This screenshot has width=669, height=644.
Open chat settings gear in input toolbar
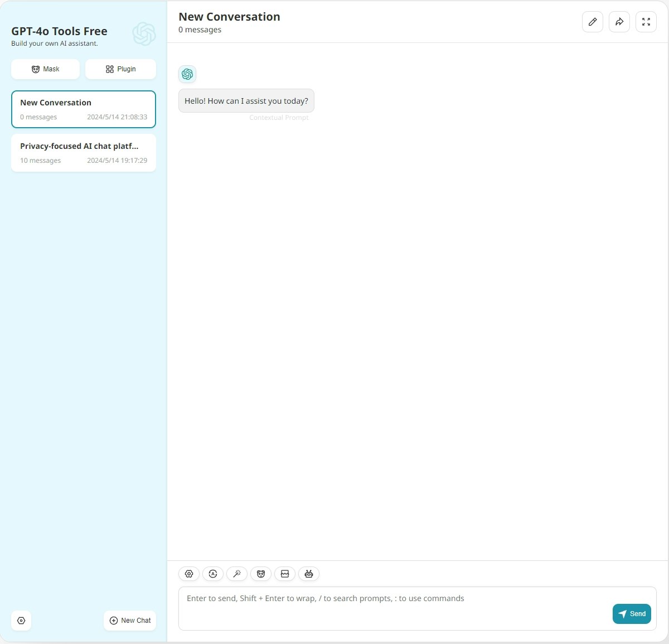click(189, 574)
